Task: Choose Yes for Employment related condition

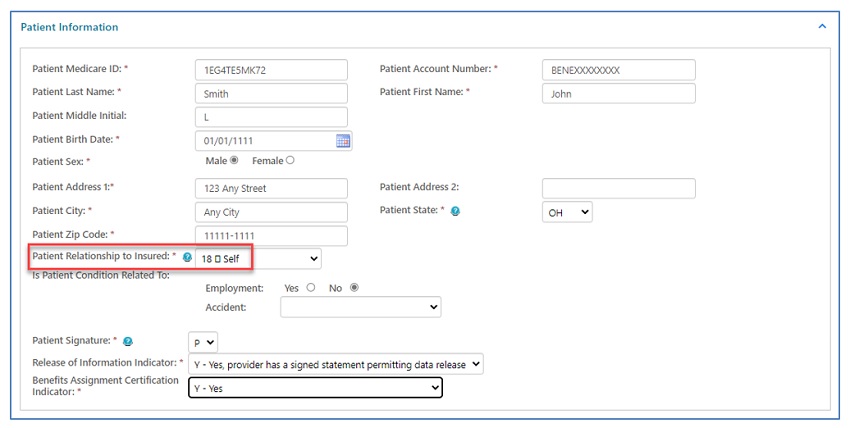Action: click(311, 288)
